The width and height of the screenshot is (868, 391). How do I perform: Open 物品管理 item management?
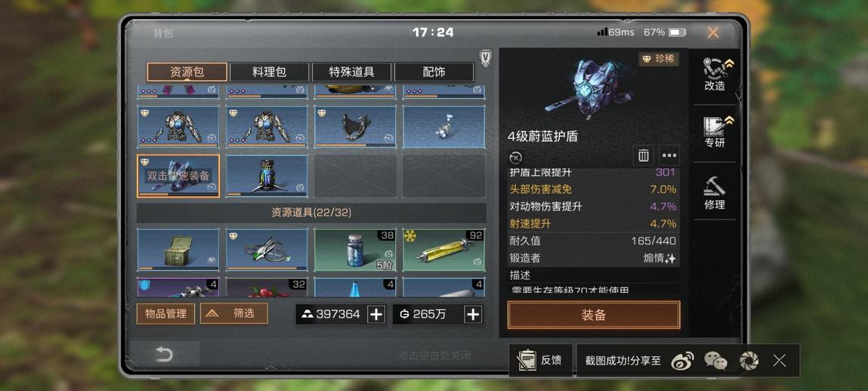tap(165, 313)
